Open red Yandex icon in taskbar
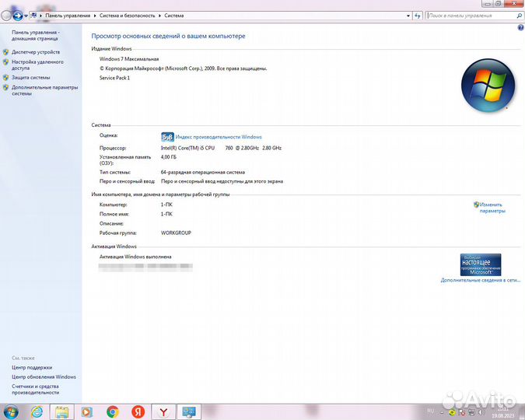Screen dimensions: 525x420 pyautogui.click(x=138, y=412)
